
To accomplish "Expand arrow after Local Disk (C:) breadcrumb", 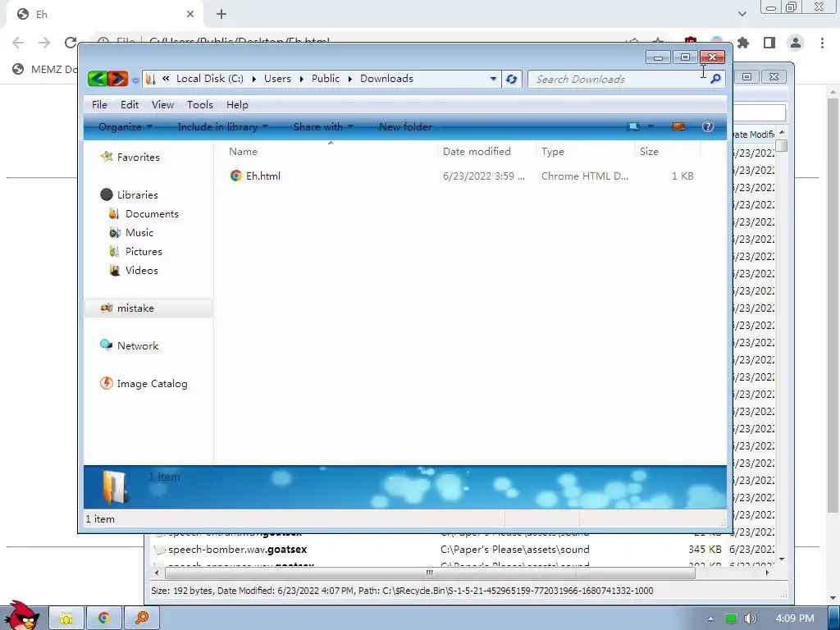I will coord(254,80).
